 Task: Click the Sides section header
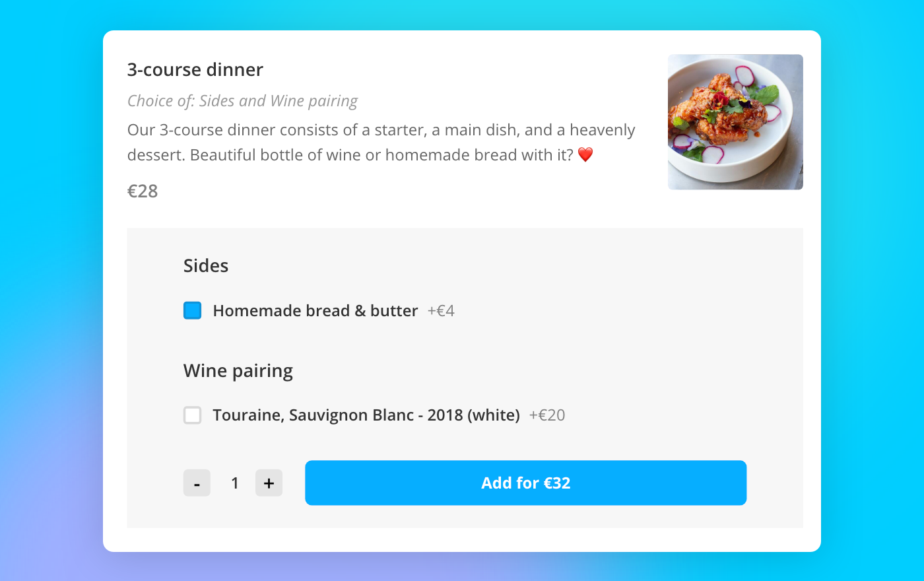click(205, 265)
